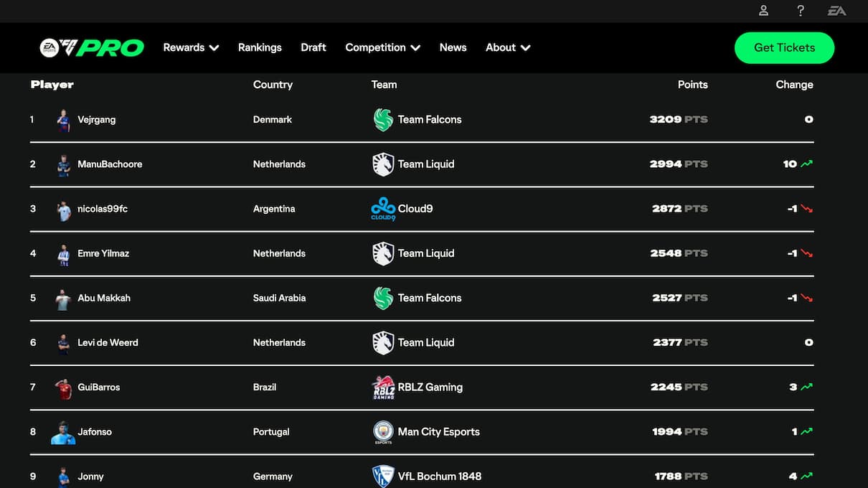Viewport: 868px width, 488px height.
Task: Click the EA logo in top bar
Action: pyautogui.click(x=836, y=11)
